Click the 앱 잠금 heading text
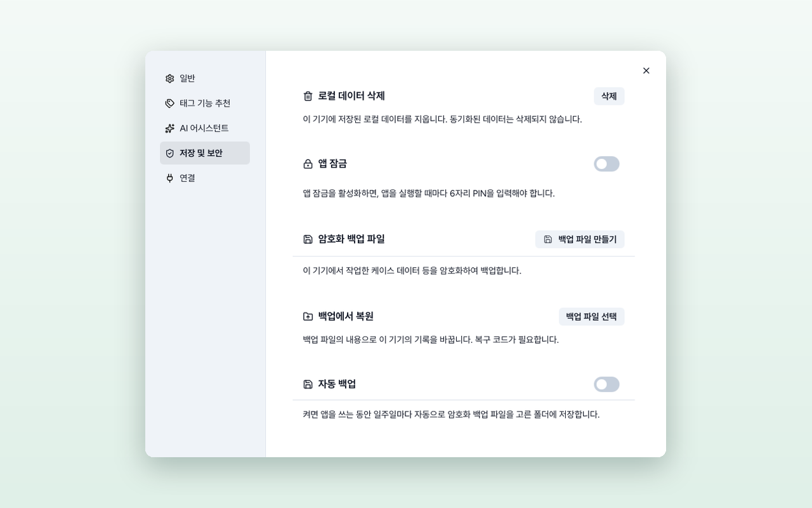 (332, 164)
